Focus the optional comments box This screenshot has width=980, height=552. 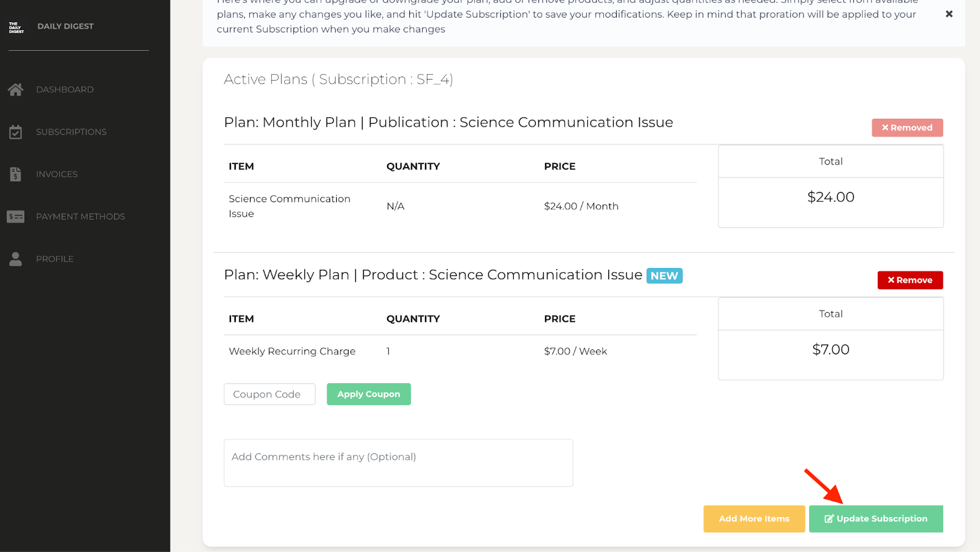398,463
